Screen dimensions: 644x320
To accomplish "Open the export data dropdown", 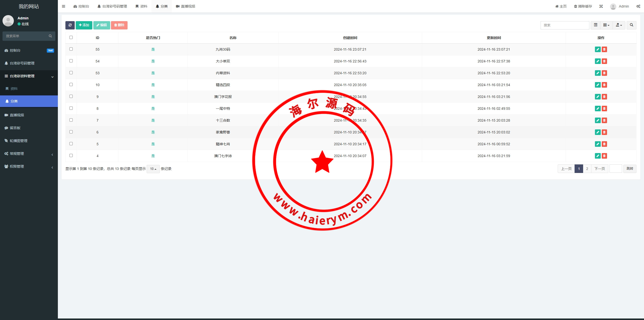I will coord(619,25).
